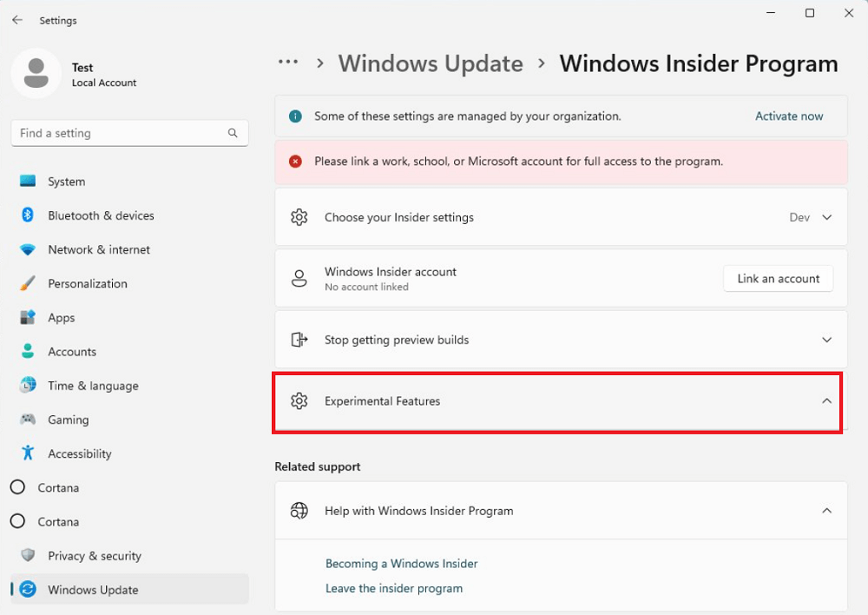Click the exit icon for Stop getting preview builds
Image resolution: width=868 pixels, height=615 pixels.
click(299, 340)
